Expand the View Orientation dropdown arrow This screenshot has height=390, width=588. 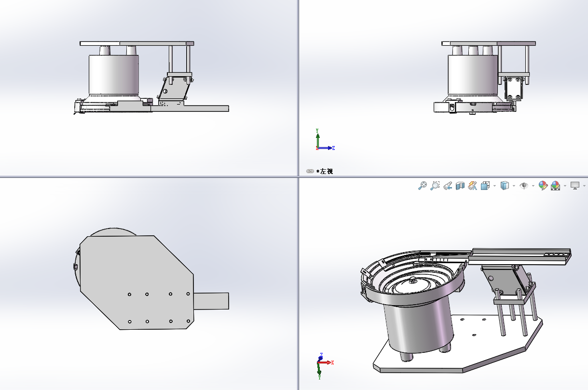click(494, 186)
